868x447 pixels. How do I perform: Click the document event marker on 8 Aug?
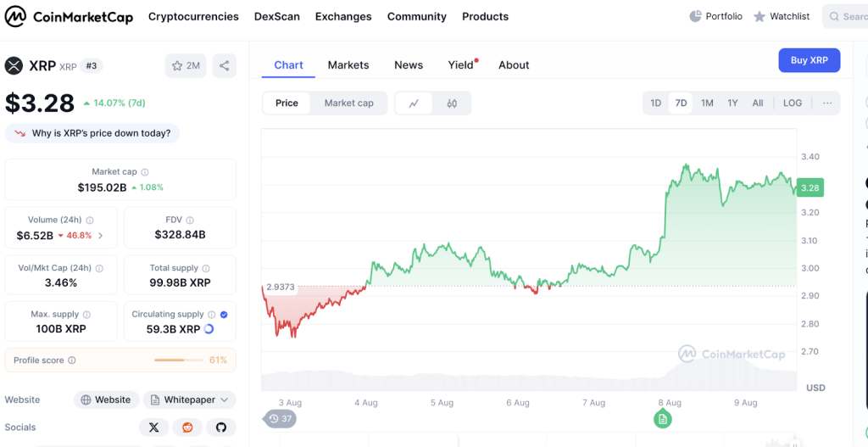tap(662, 418)
